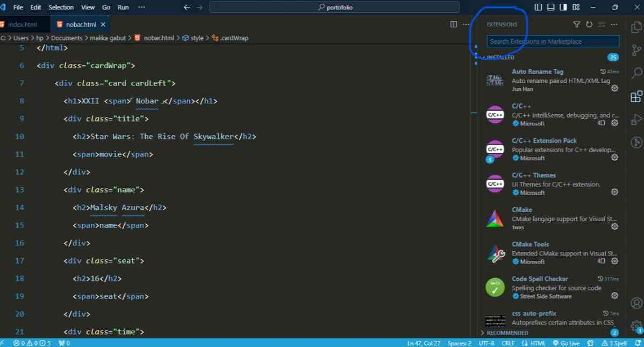The image size is (644, 347).
Task: Click the filter icon in Extensions panel
Action: 576,24
